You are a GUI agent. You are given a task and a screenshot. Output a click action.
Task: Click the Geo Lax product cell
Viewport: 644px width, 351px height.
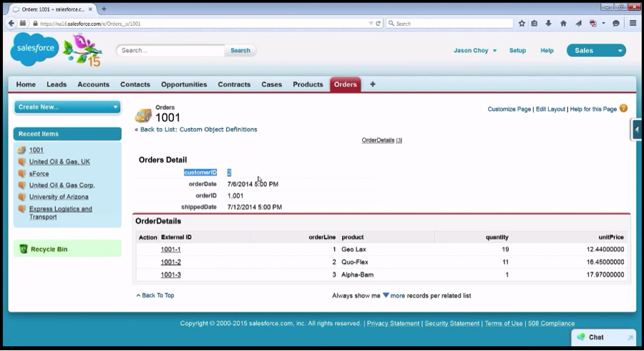coord(353,249)
